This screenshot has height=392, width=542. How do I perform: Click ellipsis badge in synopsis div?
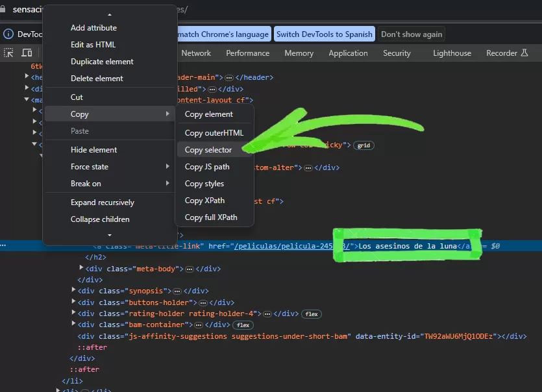coord(177,291)
